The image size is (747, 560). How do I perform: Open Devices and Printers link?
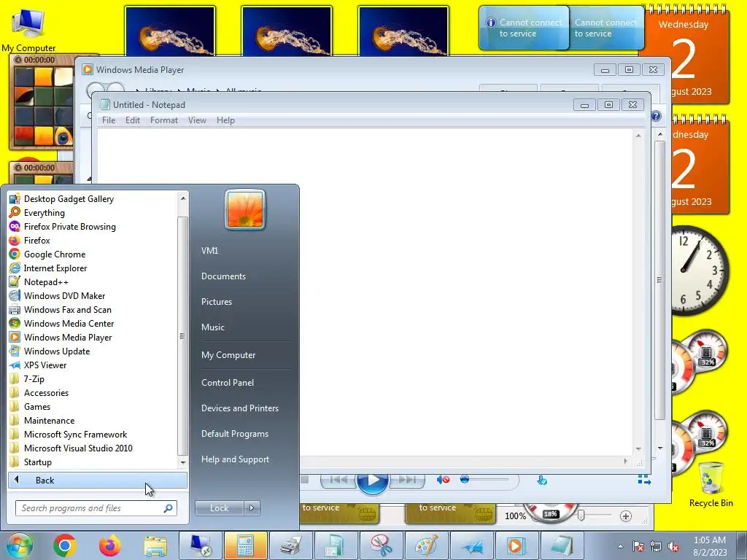click(239, 408)
